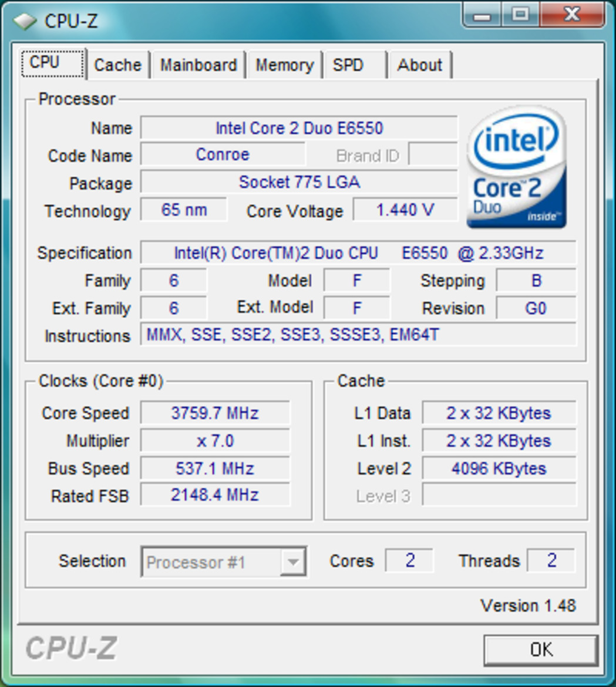Viewport: 616px width, 687px height.
Task: Click the Core Voltage value 1.440 V
Action: 405,210
